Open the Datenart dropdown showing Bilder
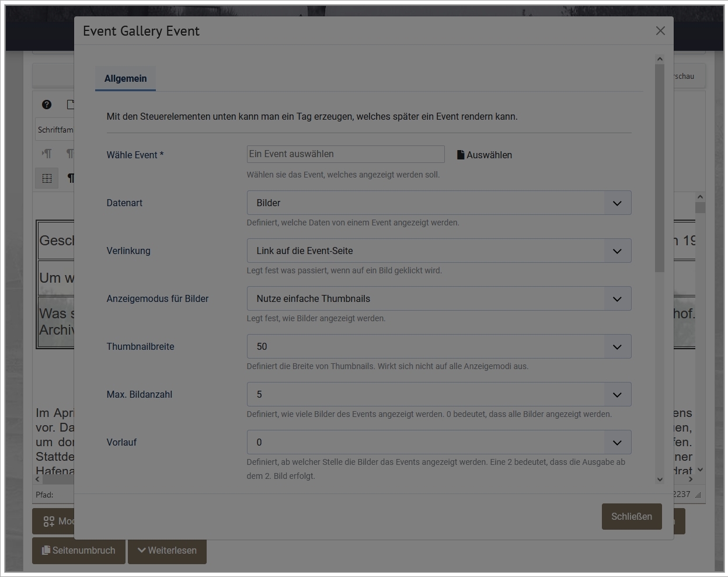Screen dimensions: 728x577 (x=438, y=203)
